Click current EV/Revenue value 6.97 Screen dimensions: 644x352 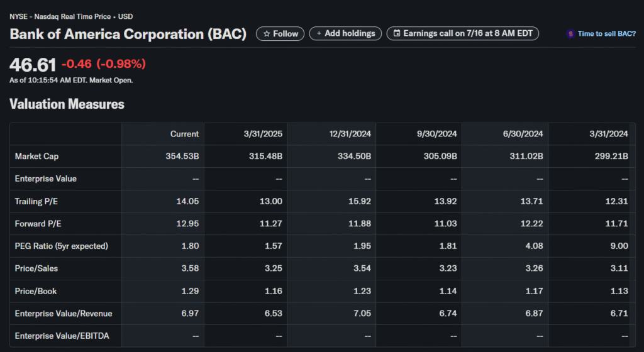tap(190, 314)
